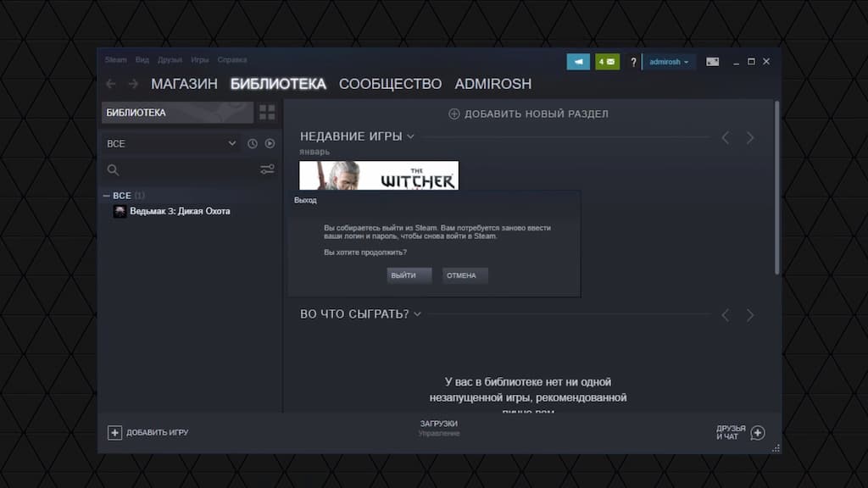868x488 pixels.
Task: Confirm logout with ВЫЙТИ button
Action: click(x=409, y=275)
